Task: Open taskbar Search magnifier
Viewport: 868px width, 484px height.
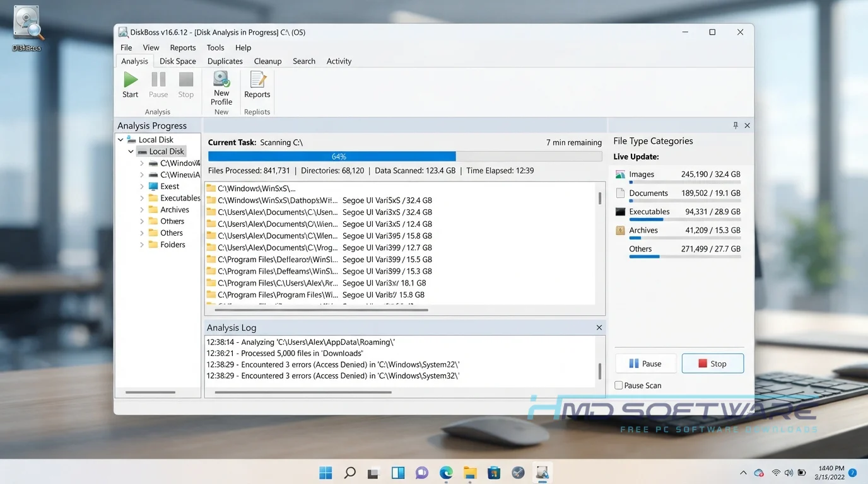Action: (349, 473)
